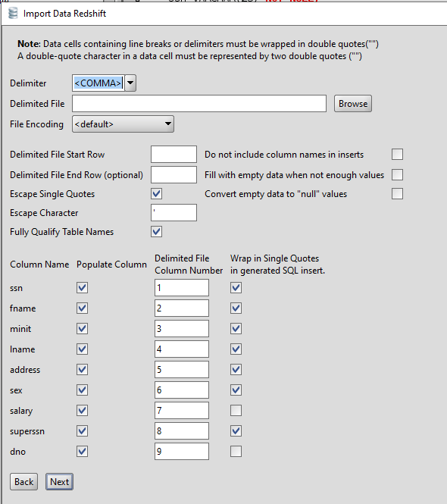
Task: Click the Browse button
Action: tap(353, 104)
